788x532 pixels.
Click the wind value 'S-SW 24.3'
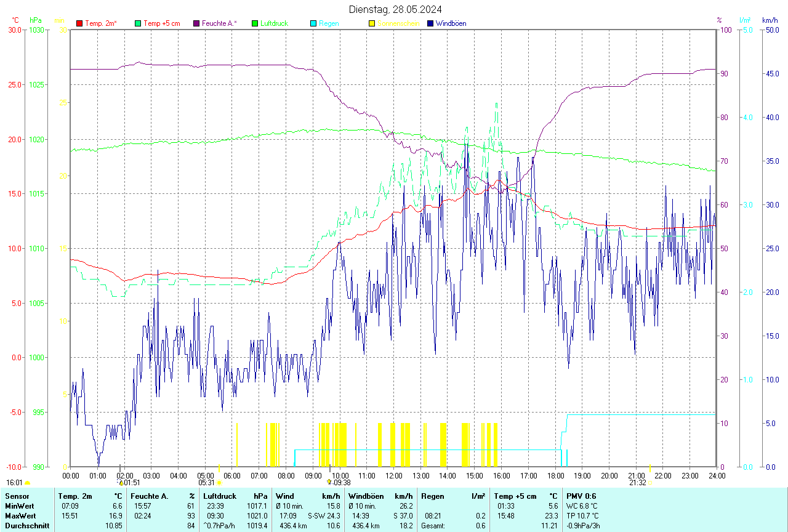[324, 516]
